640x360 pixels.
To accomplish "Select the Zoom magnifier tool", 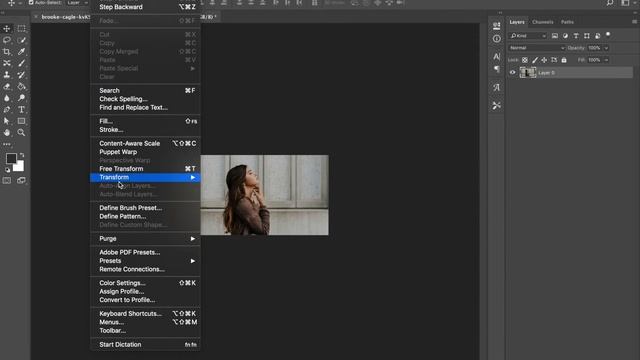I will (21, 133).
